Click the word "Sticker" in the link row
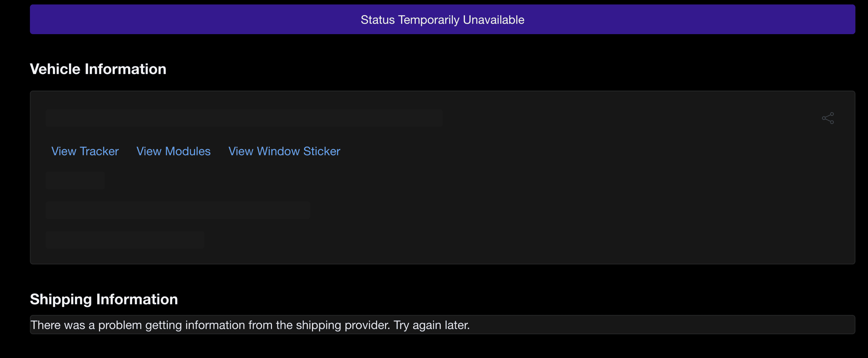Screen dimensions: 868x358 321,151
